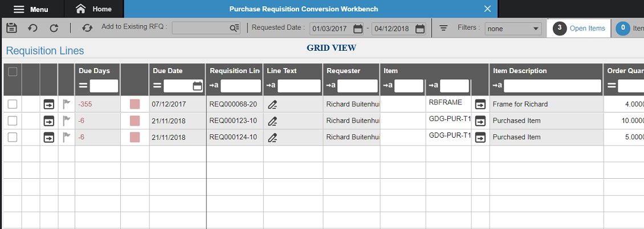Click the Save icon in the toolbar

tap(11, 27)
